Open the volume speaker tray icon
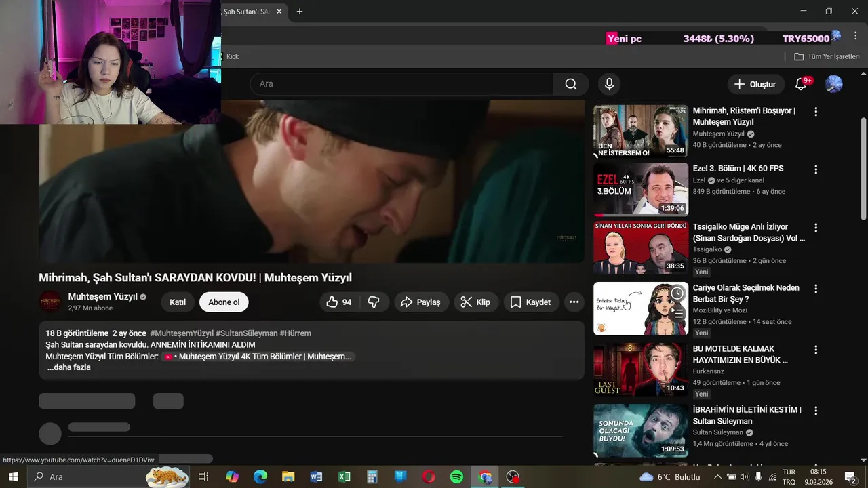This screenshot has height=488, width=868. 744,476
